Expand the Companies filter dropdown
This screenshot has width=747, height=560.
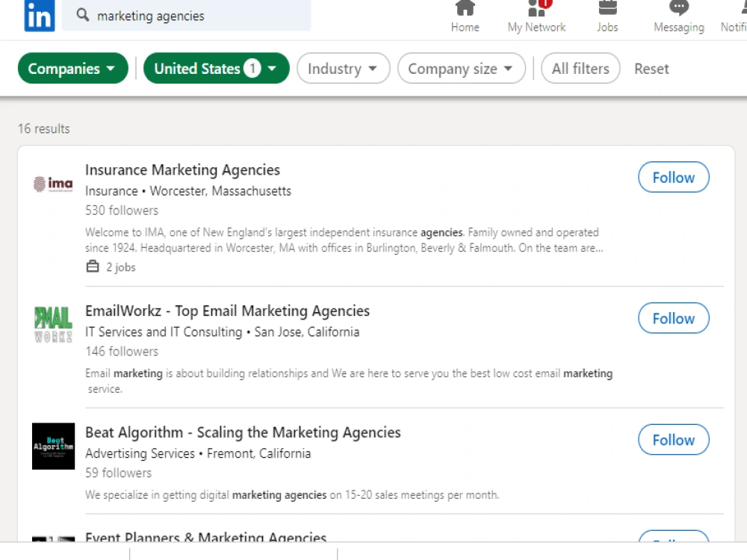[73, 68]
